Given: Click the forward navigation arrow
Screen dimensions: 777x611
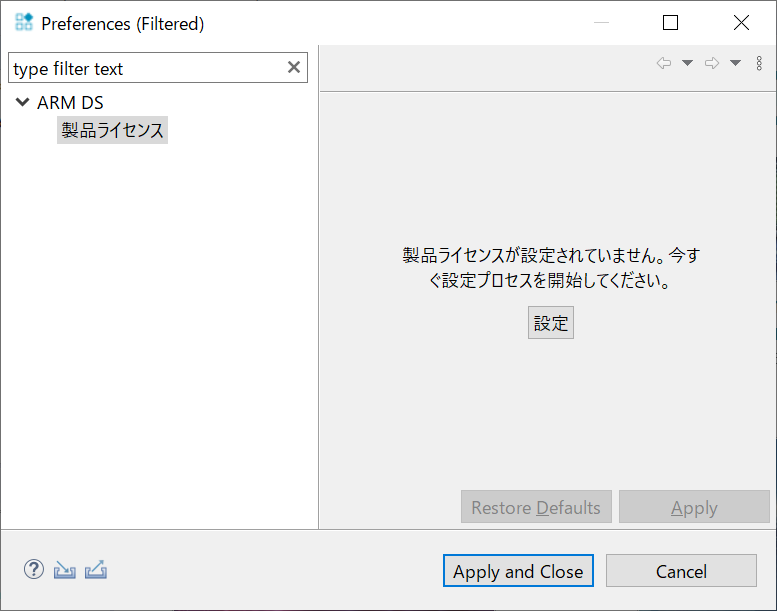Looking at the screenshot, I should click(712, 63).
